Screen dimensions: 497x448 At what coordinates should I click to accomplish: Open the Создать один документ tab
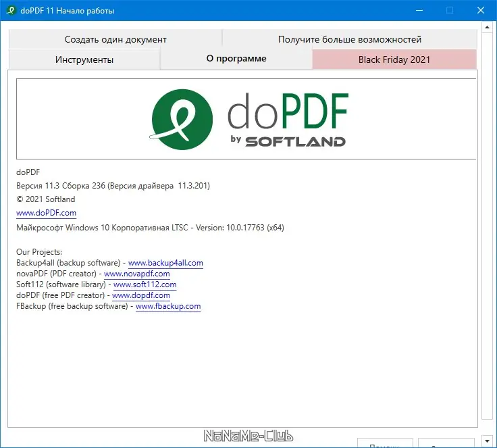115,39
